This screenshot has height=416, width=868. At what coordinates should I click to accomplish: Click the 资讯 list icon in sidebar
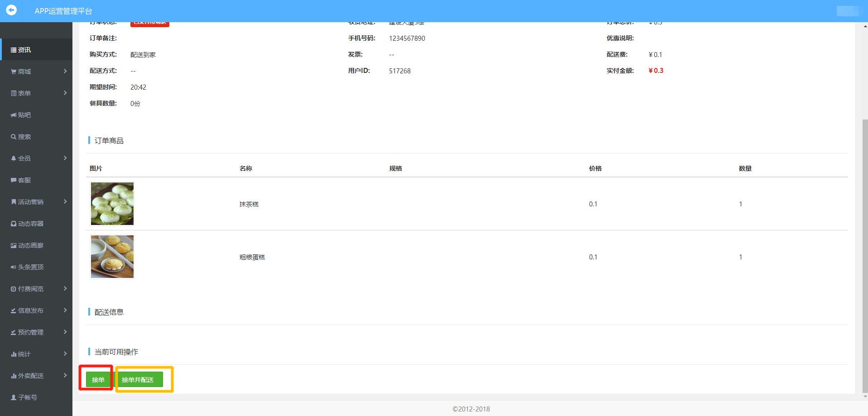pos(14,50)
